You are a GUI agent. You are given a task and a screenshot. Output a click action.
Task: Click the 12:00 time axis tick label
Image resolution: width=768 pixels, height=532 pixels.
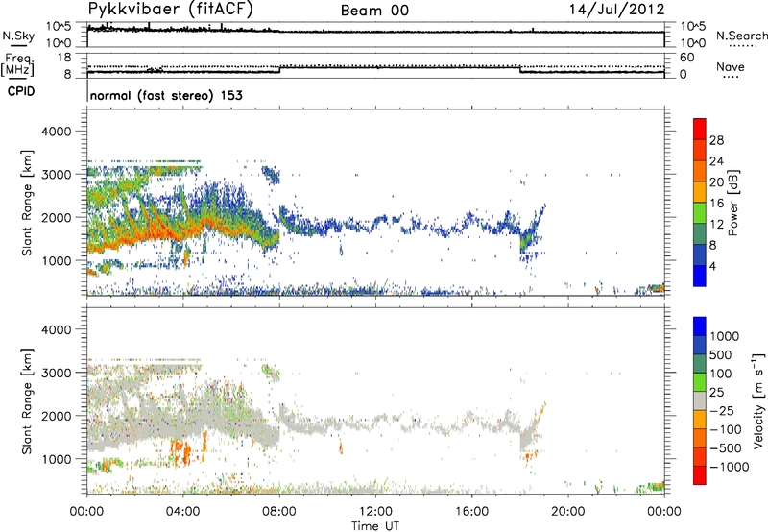375,512
